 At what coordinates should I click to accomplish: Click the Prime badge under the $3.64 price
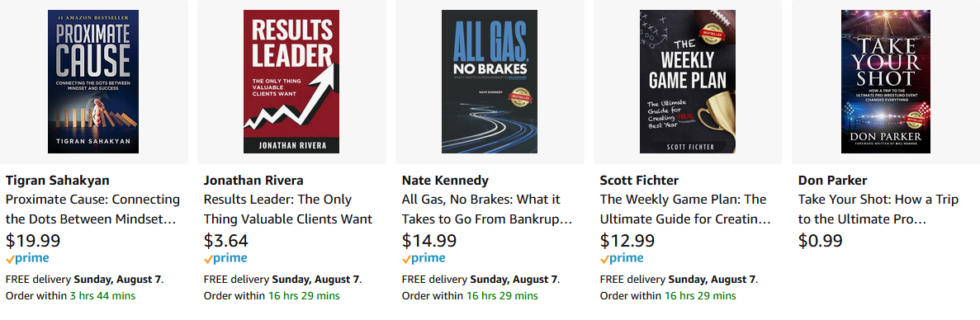coord(225,258)
